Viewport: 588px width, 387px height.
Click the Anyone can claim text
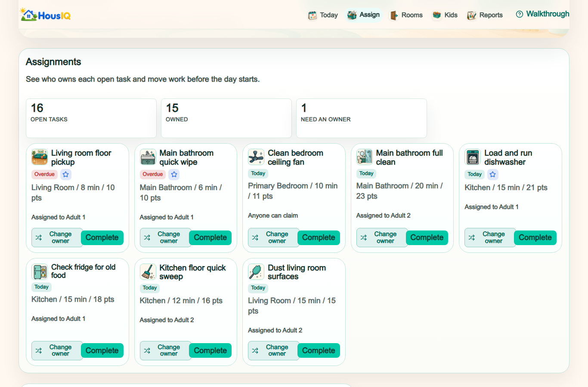click(273, 215)
